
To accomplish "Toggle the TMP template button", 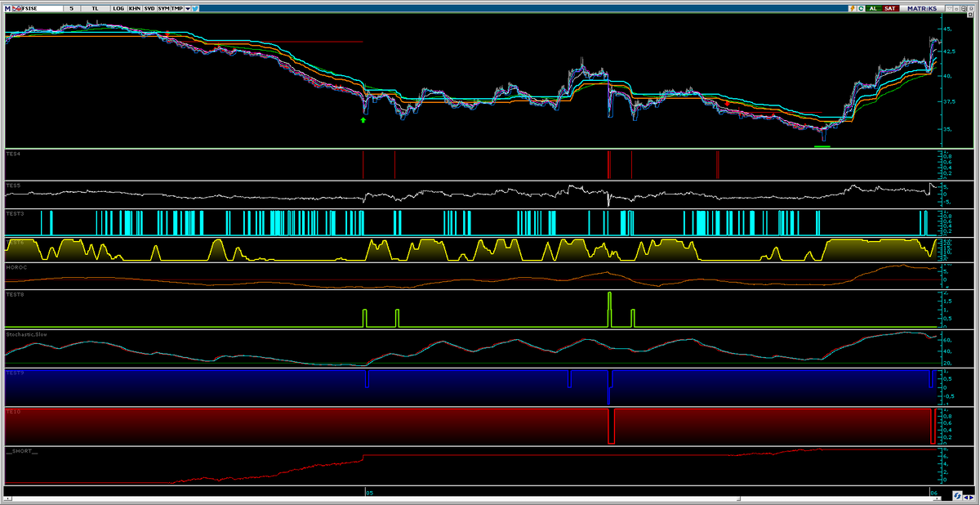I will click(x=177, y=8).
